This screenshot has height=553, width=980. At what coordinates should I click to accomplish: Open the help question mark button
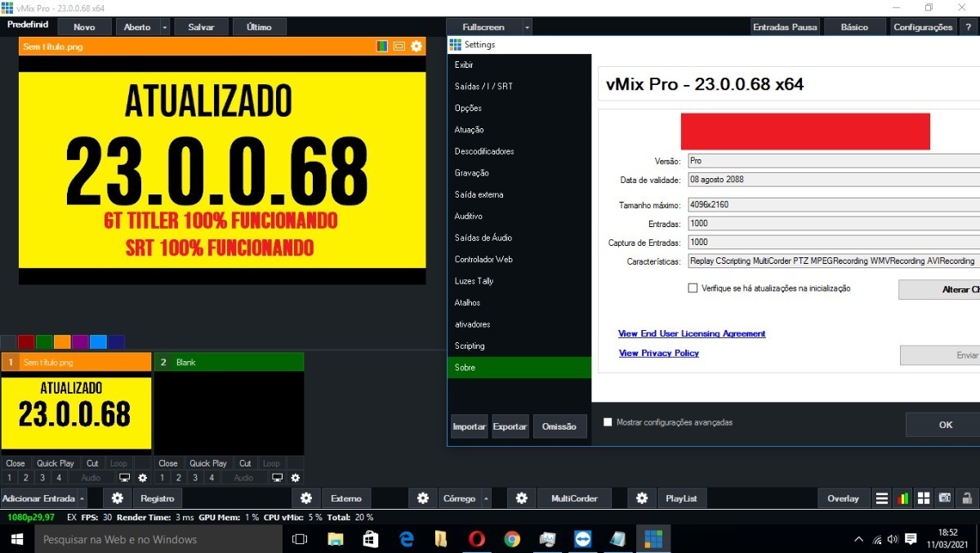[x=969, y=27]
